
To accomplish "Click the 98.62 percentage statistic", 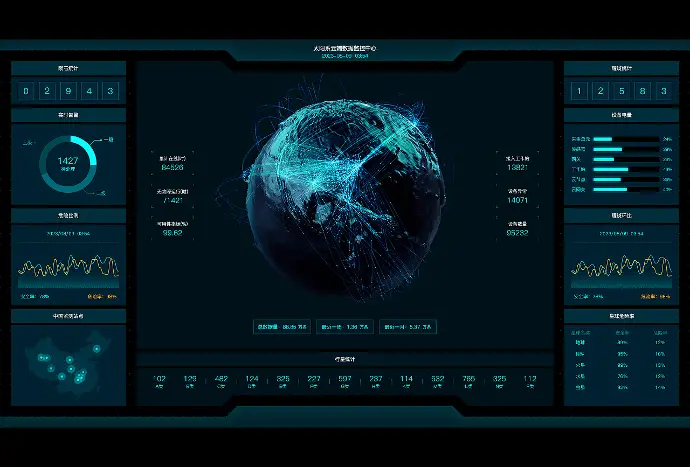I will pyautogui.click(x=172, y=233).
